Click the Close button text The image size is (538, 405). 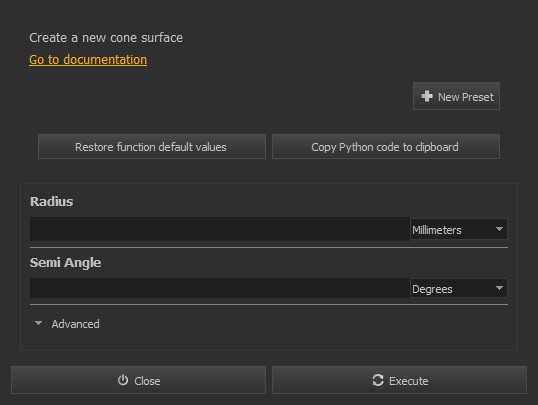click(147, 381)
